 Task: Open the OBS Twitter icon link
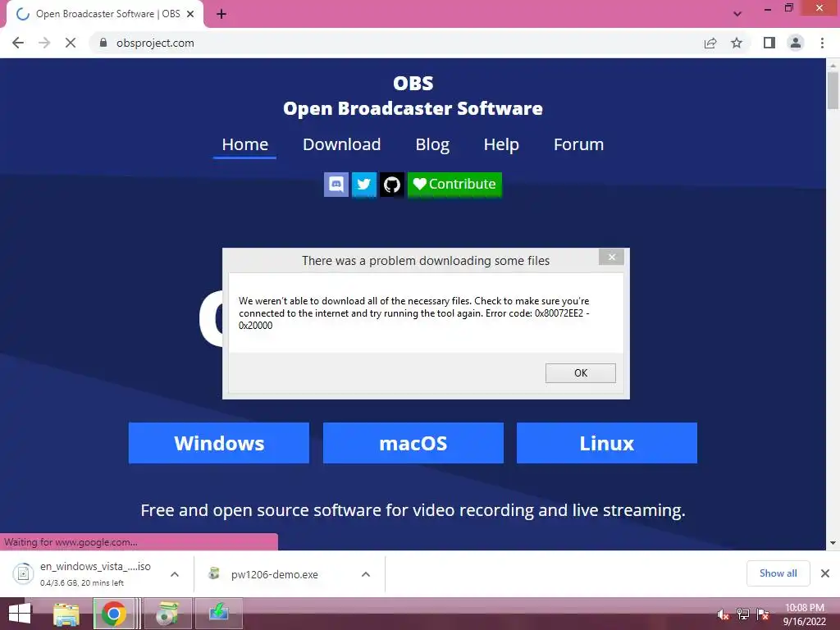(363, 185)
